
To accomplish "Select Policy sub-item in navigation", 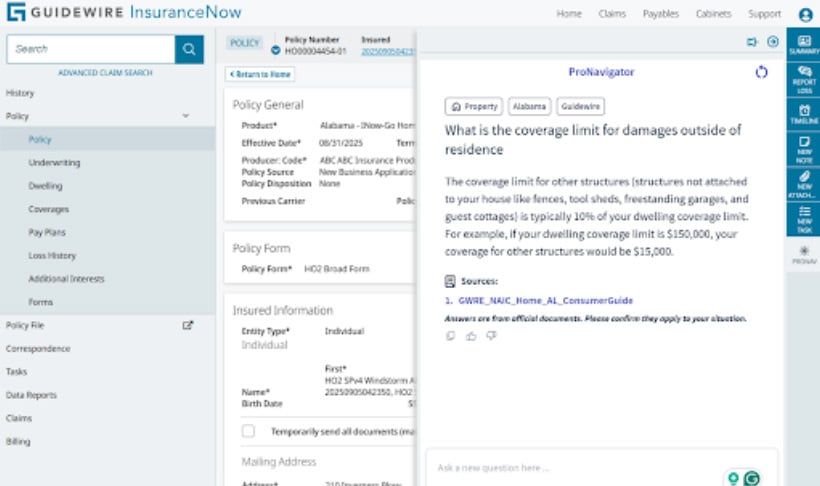I will tap(40, 139).
